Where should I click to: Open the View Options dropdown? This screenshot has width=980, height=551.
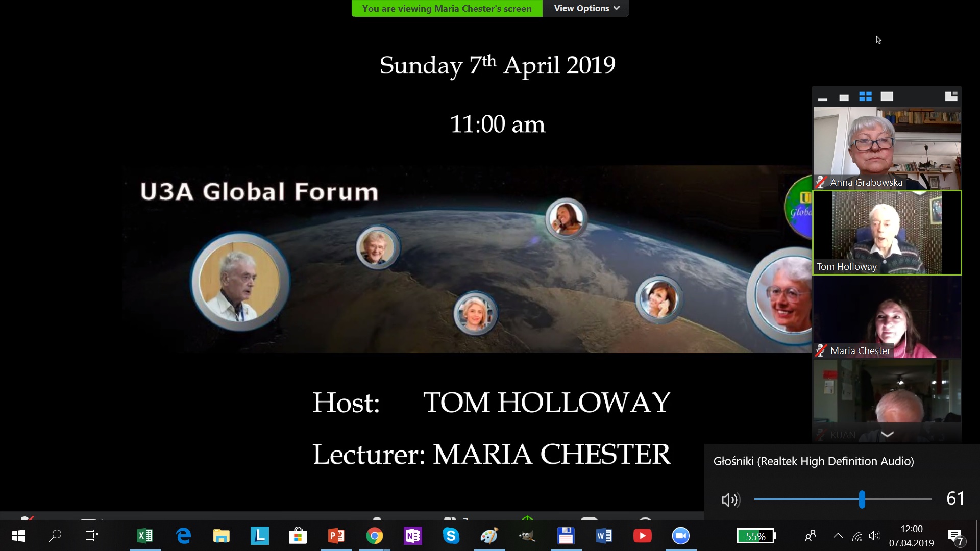click(x=586, y=8)
